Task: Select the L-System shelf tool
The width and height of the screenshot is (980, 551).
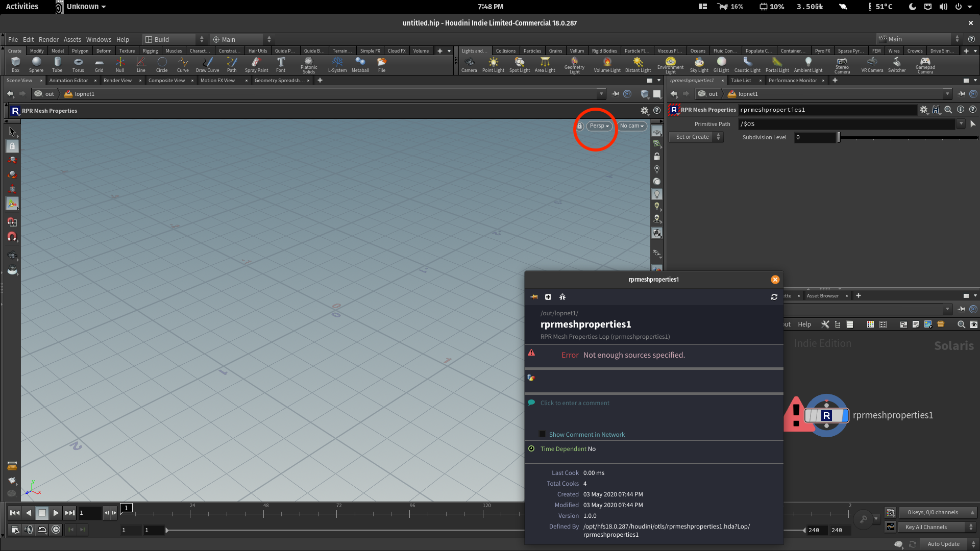Action: coord(337,63)
